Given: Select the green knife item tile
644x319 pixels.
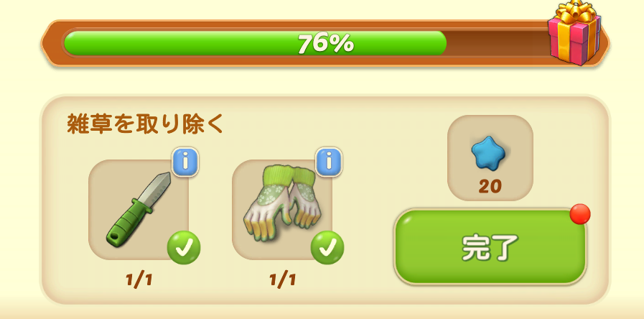Looking at the screenshot, I should pos(139,210).
